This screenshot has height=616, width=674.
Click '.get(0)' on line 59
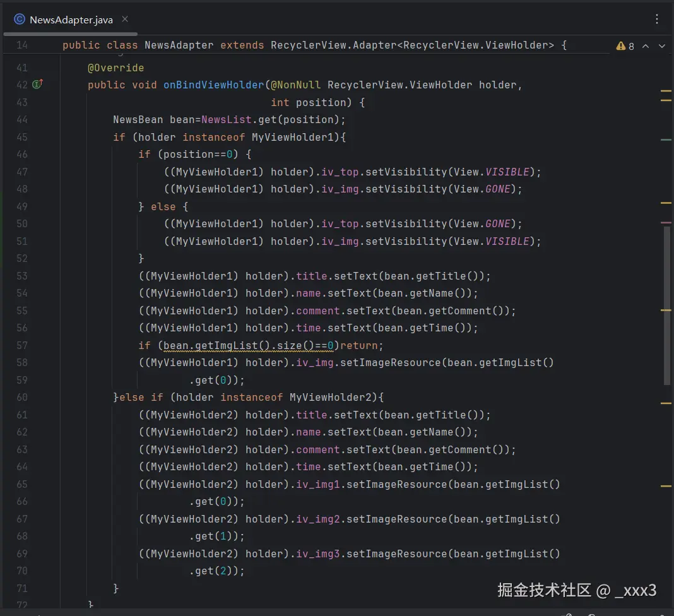coord(210,381)
